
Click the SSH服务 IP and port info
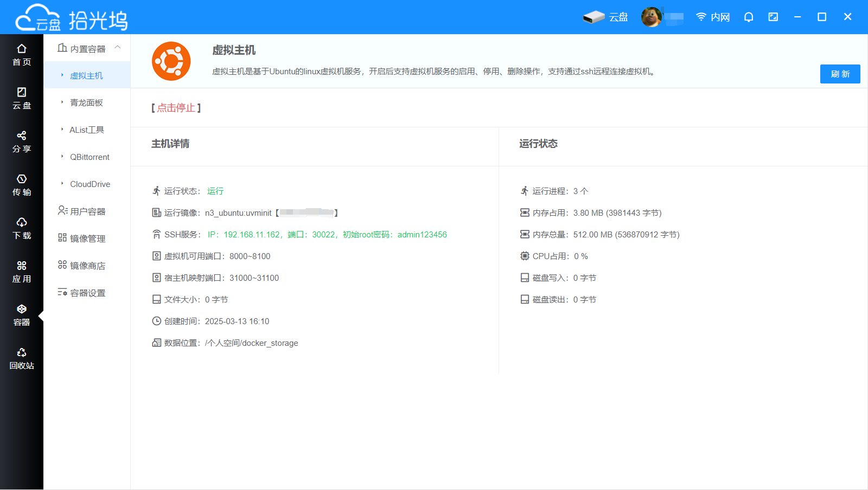click(x=327, y=234)
